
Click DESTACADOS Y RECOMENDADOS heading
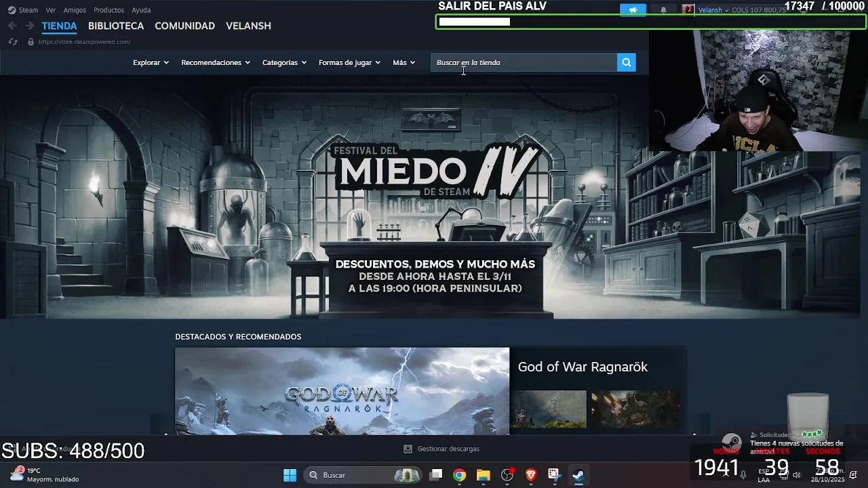click(x=238, y=337)
